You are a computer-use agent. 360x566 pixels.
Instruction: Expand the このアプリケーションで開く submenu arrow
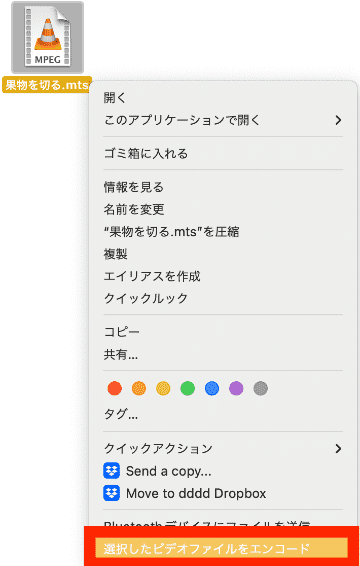pyautogui.click(x=338, y=120)
